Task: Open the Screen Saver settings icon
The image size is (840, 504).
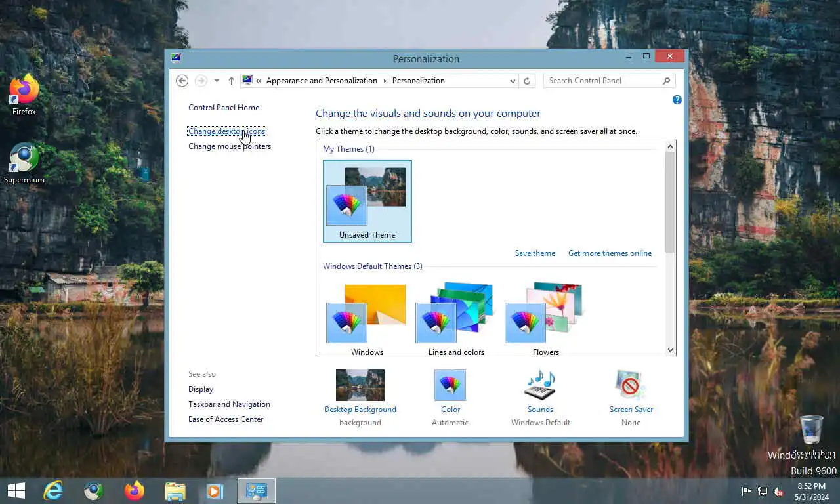Action: click(631, 385)
